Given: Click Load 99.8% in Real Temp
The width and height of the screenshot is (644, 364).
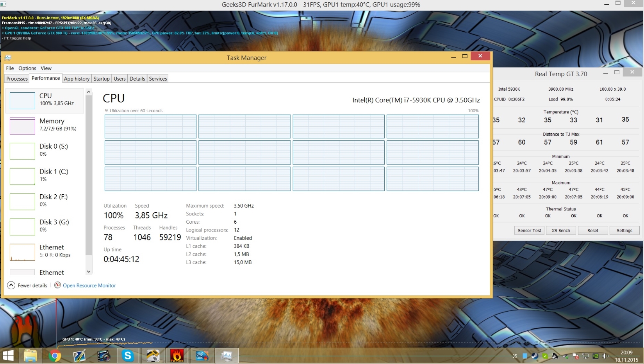Looking at the screenshot, I should [561, 99].
